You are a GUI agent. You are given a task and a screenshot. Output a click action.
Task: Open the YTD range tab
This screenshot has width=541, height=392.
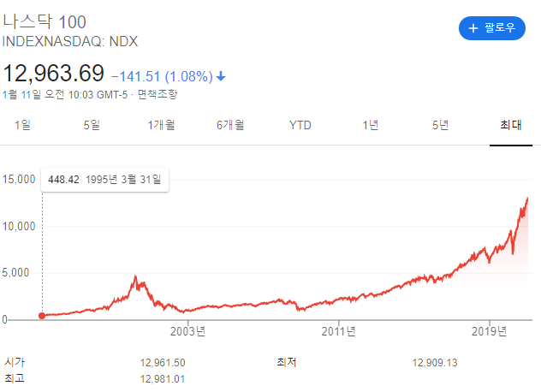pos(300,125)
